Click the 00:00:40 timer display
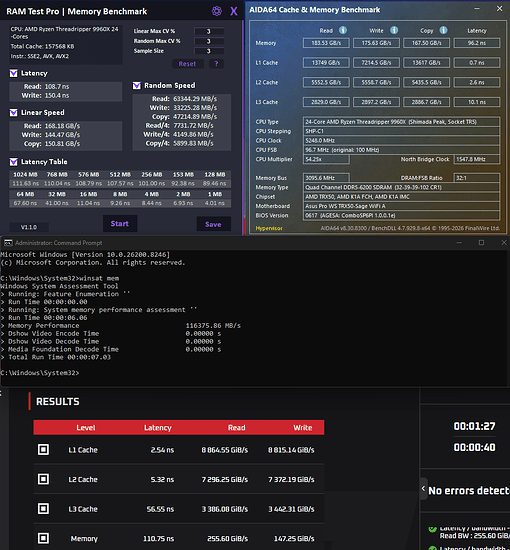 [474, 447]
